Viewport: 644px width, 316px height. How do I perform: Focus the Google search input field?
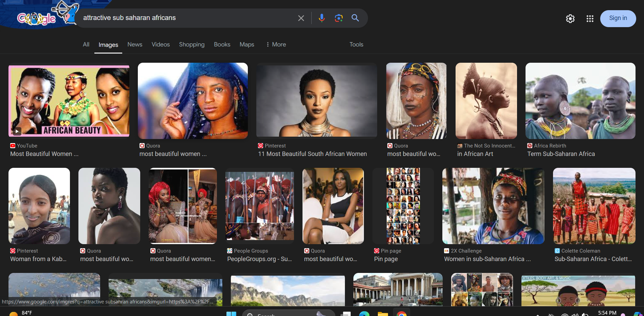187,18
